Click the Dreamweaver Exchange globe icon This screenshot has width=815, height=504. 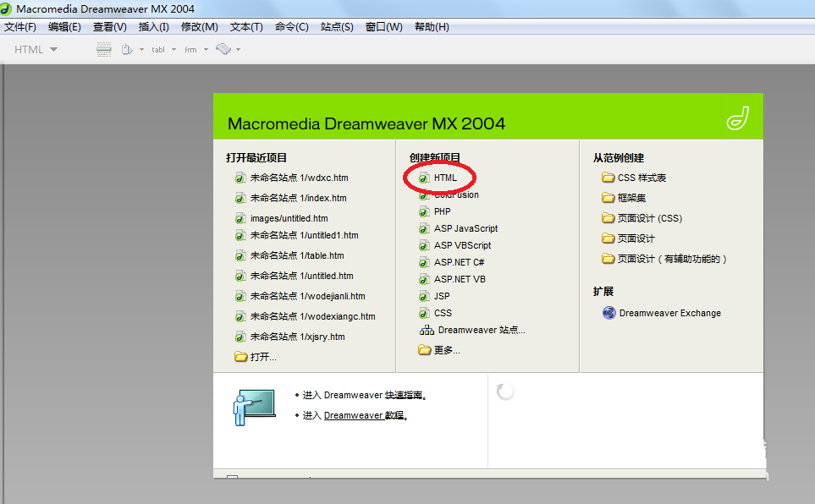tap(608, 313)
